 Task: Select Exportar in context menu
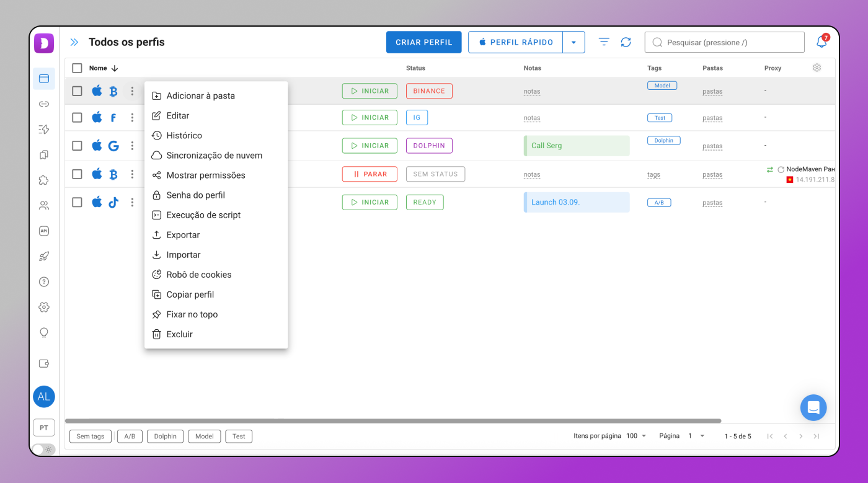coord(216,235)
